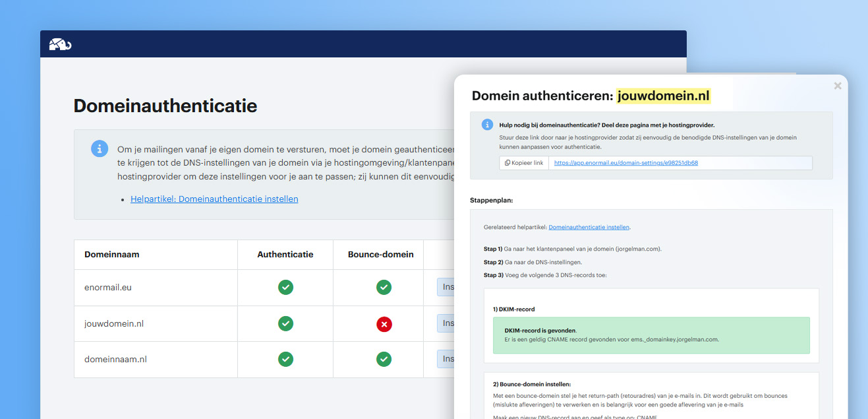Click green Authenticatie check for domeinnaam.nl
The width and height of the screenshot is (868, 419).
[285, 360]
